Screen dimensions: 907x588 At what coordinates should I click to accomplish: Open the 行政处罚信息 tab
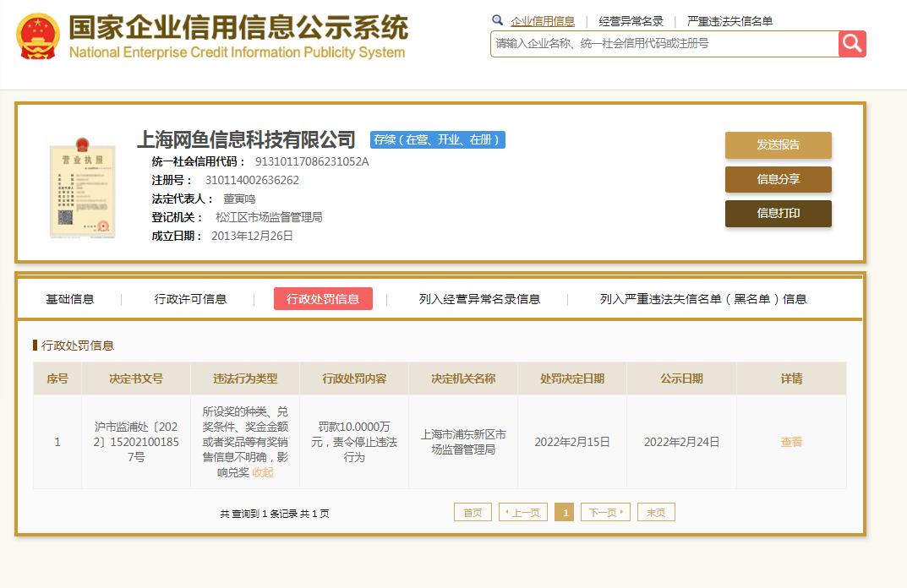point(323,298)
